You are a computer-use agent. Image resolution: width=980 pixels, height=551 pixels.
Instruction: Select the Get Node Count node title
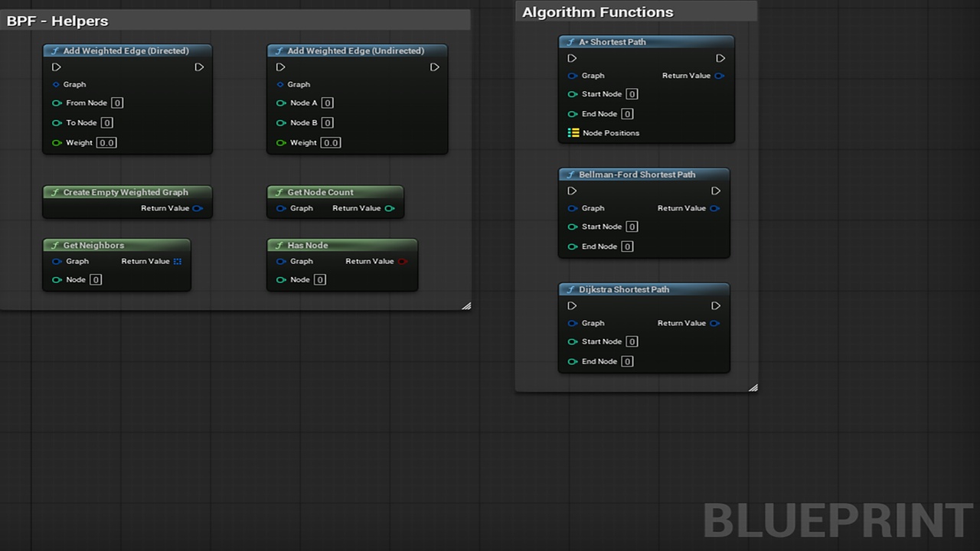pos(320,192)
